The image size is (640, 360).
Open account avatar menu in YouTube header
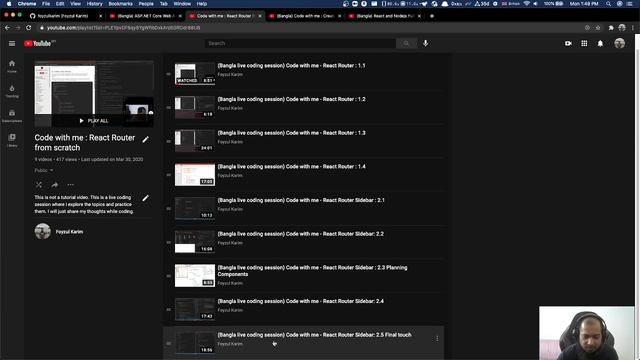pyautogui.click(x=619, y=43)
